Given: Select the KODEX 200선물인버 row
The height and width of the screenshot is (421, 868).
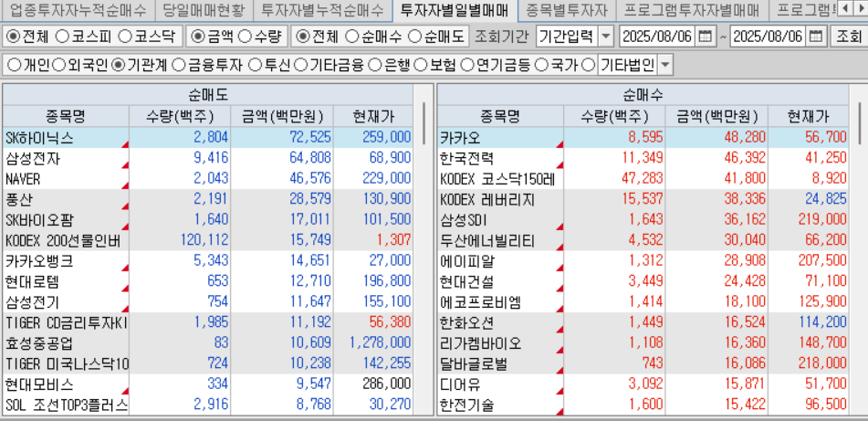Looking at the screenshot, I should click(207, 240).
